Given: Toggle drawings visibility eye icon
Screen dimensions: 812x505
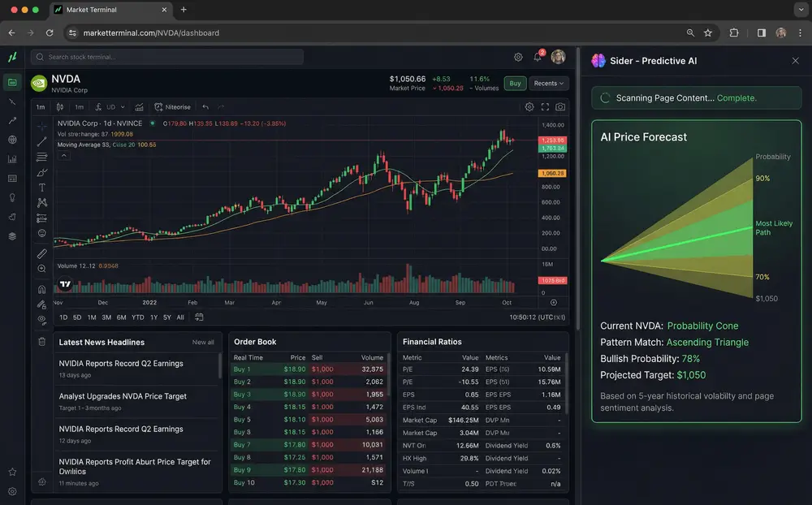Looking at the screenshot, I should click(42, 320).
